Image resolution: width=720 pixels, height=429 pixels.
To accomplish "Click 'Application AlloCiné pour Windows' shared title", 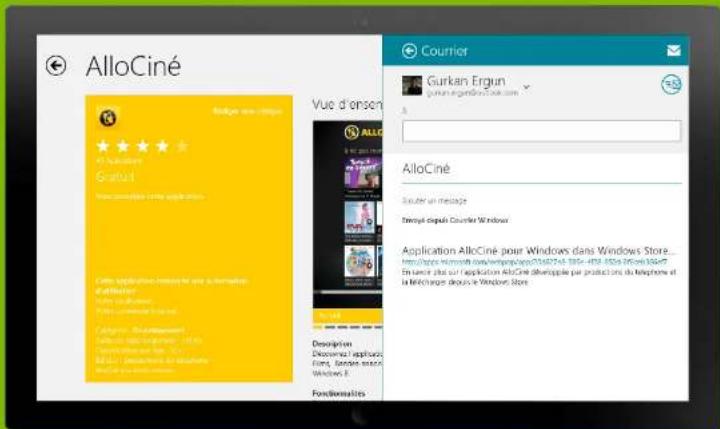I will (x=538, y=250).
